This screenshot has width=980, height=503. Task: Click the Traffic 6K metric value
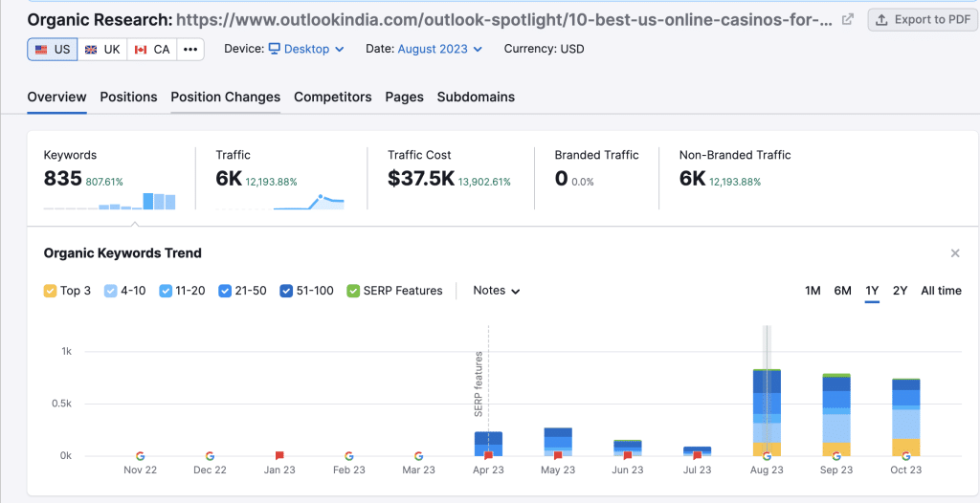pos(229,179)
